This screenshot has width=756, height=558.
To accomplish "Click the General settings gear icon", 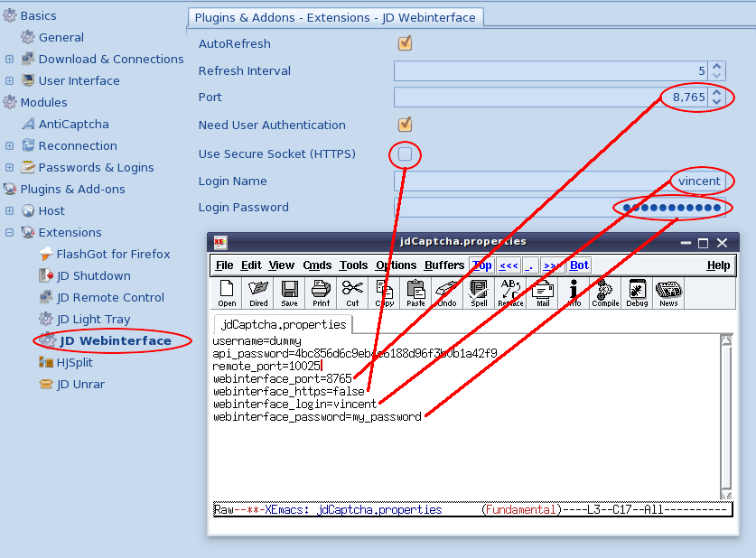I will click(x=28, y=37).
